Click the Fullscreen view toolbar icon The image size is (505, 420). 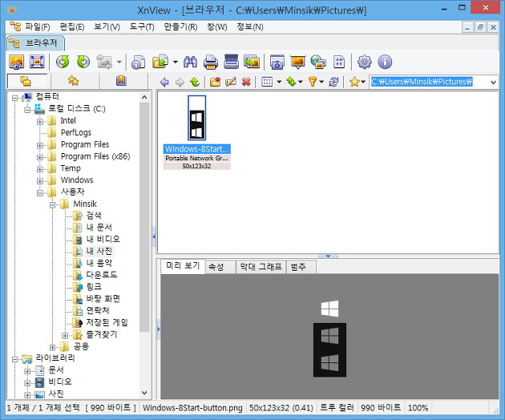pos(37,62)
